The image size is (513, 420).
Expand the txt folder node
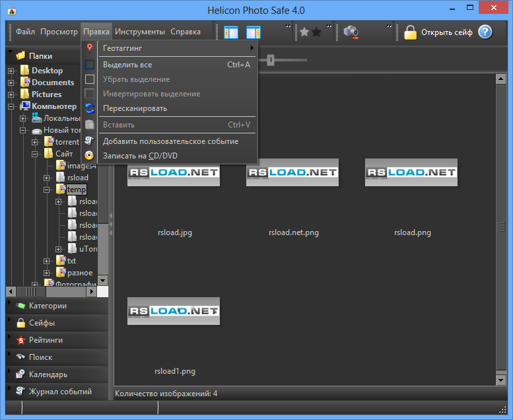46,261
